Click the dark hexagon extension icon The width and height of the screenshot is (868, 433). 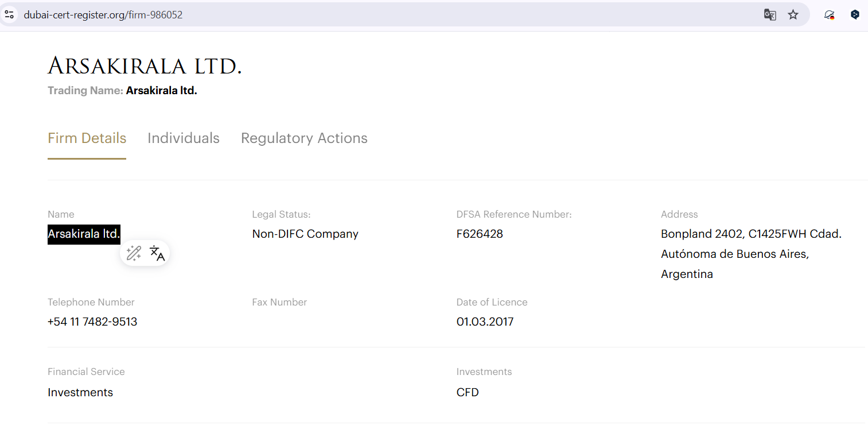[x=855, y=15]
